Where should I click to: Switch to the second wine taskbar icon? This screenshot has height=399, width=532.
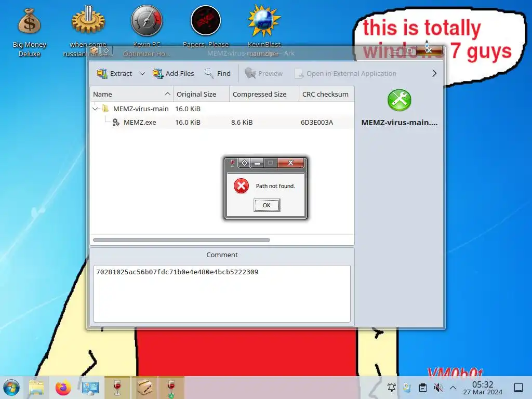pyautogui.click(x=171, y=388)
